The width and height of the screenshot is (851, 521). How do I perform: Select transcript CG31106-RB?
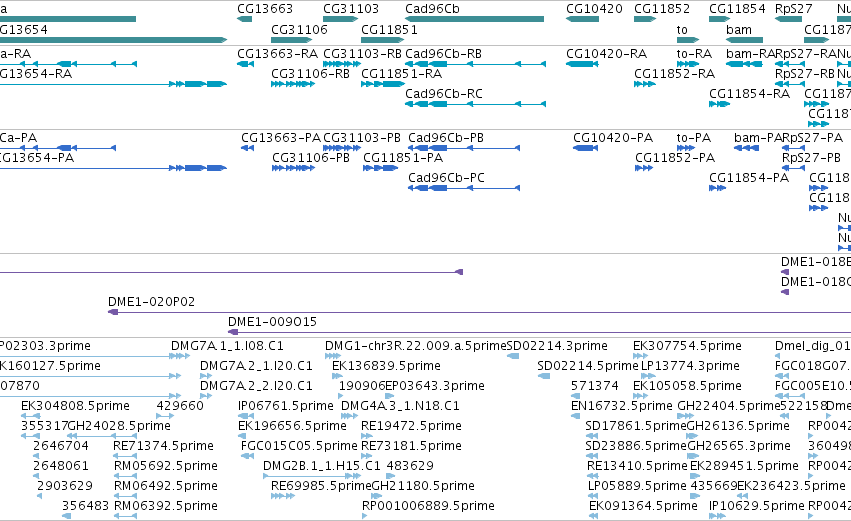[x=293, y=84]
